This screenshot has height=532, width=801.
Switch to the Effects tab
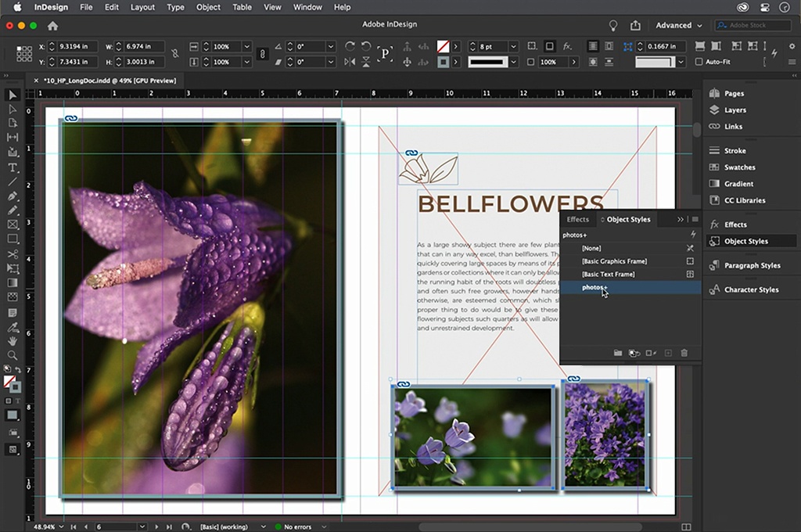[577, 220]
